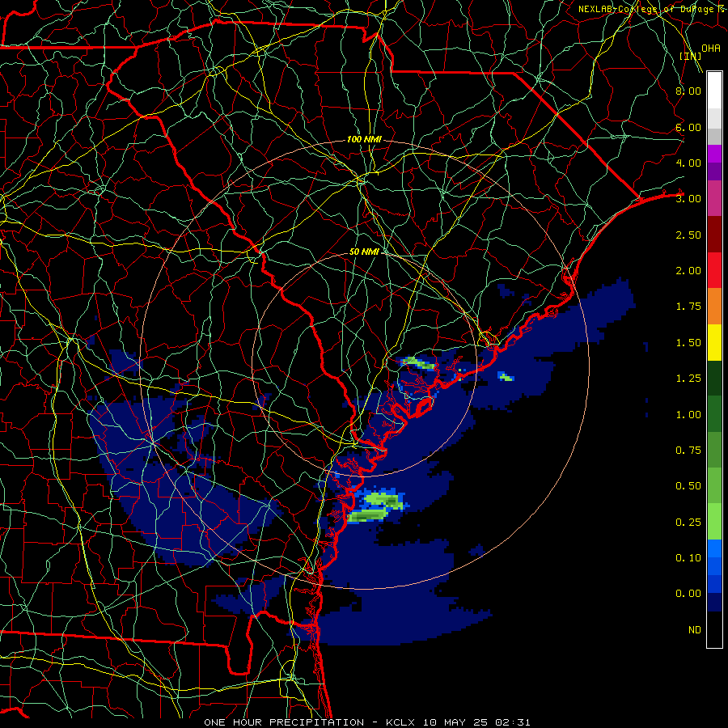Click the [IN] units label

pyautogui.click(x=691, y=56)
